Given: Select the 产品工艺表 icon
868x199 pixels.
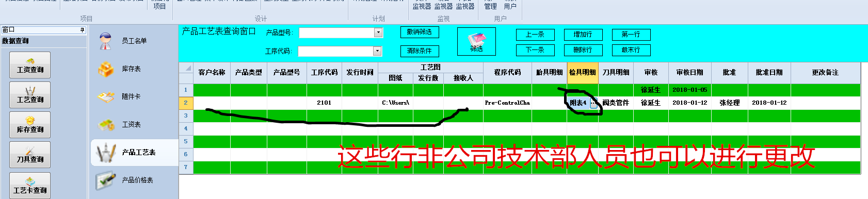Looking at the screenshot, I should click(x=106, y=153).
